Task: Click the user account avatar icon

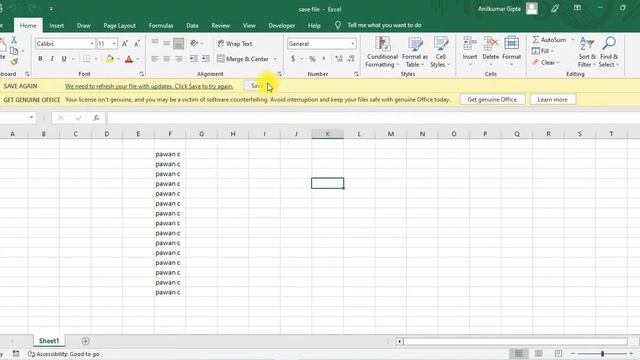Action: tap(532, 8)
